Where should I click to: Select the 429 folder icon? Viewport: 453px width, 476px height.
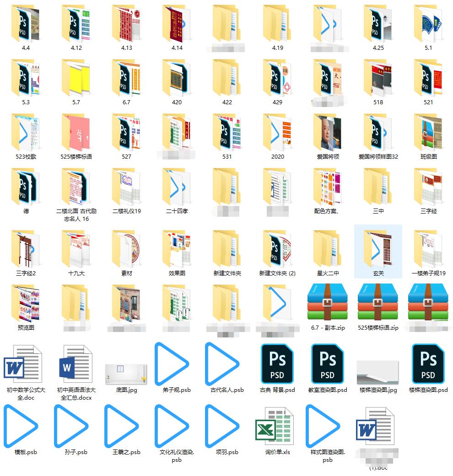277,78
